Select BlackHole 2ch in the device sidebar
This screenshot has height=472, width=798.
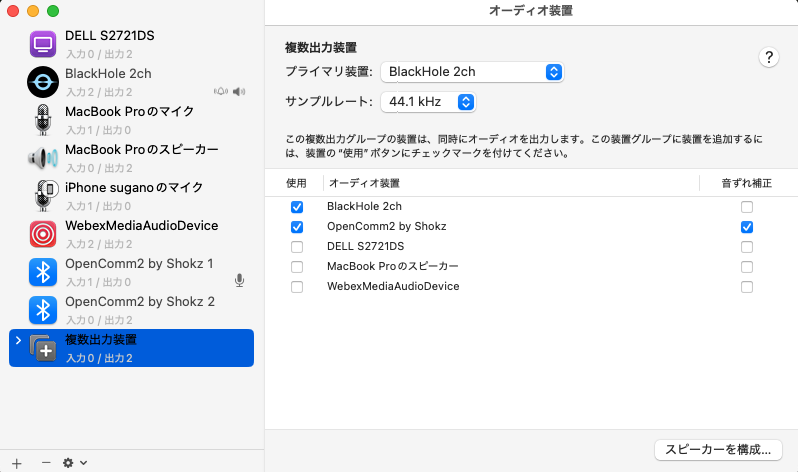tap(131, 82)
